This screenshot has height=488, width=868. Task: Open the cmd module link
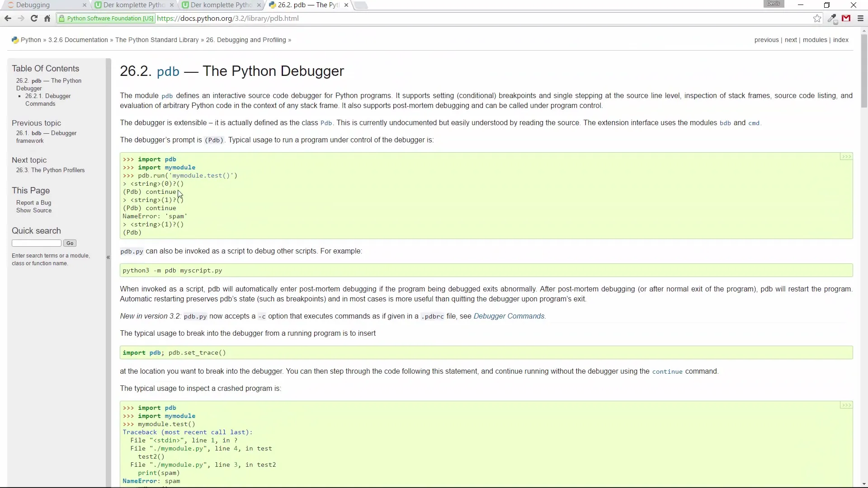pos(754,123)
